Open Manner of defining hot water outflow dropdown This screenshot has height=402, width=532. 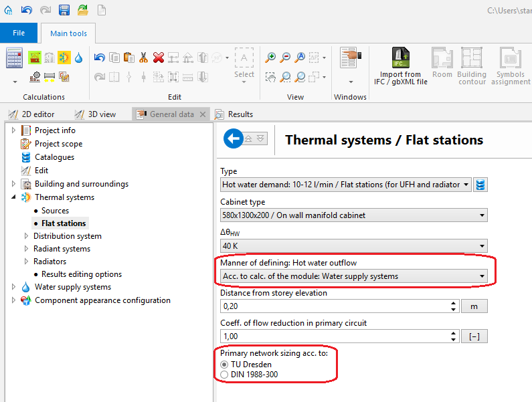pos(353,276)
